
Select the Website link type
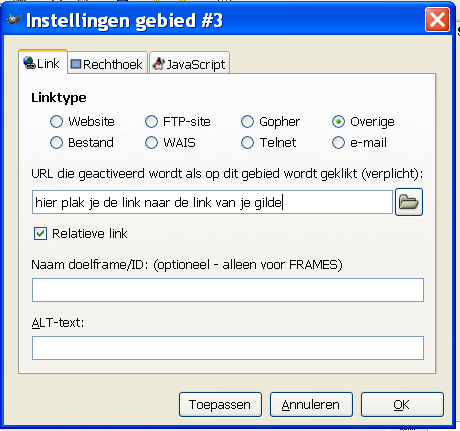(x=56, y=122)
